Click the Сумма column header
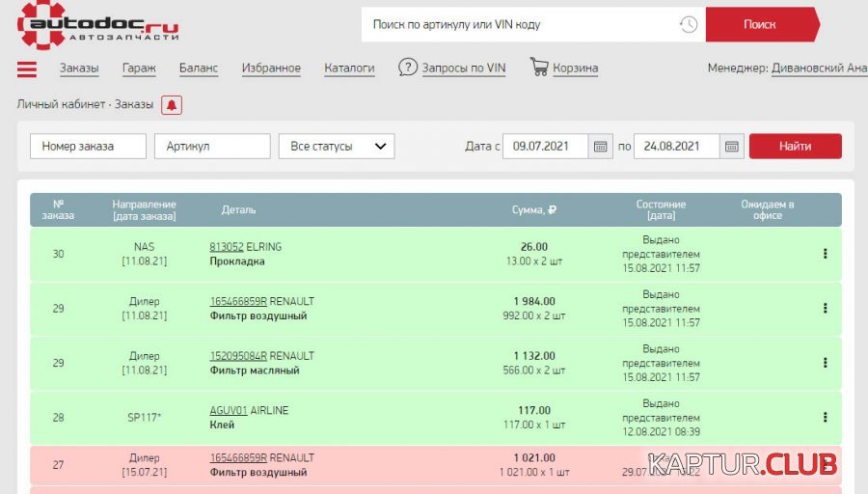The width and height of the screenshot is (868, 494). click(534, 210)
